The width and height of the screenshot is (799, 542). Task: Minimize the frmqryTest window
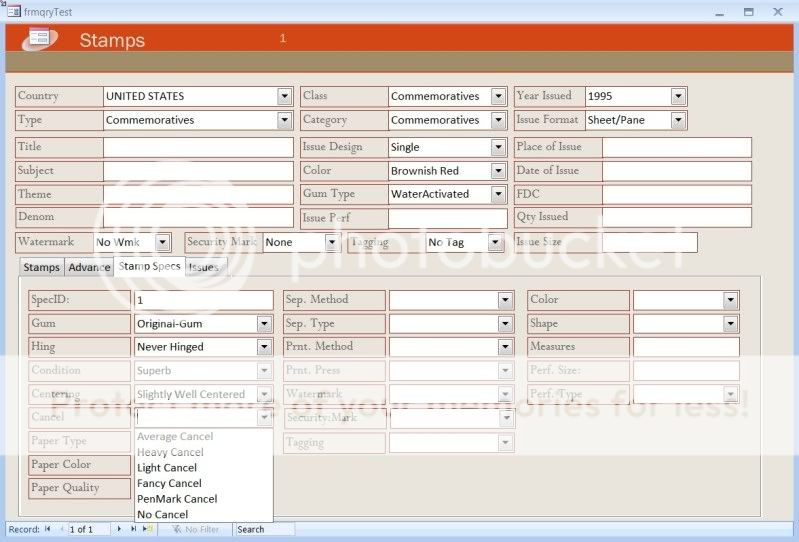[x=720, y=12]
